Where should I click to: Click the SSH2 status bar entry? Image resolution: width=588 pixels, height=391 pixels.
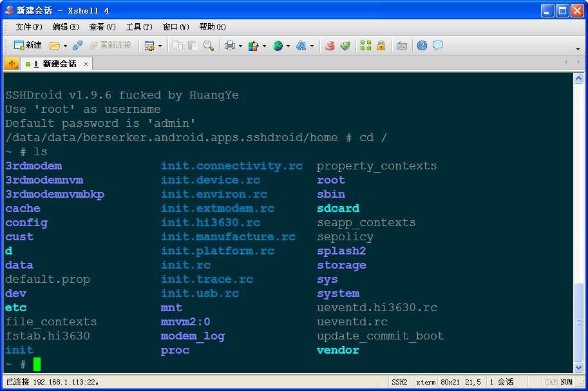click(x=399, y=382)
